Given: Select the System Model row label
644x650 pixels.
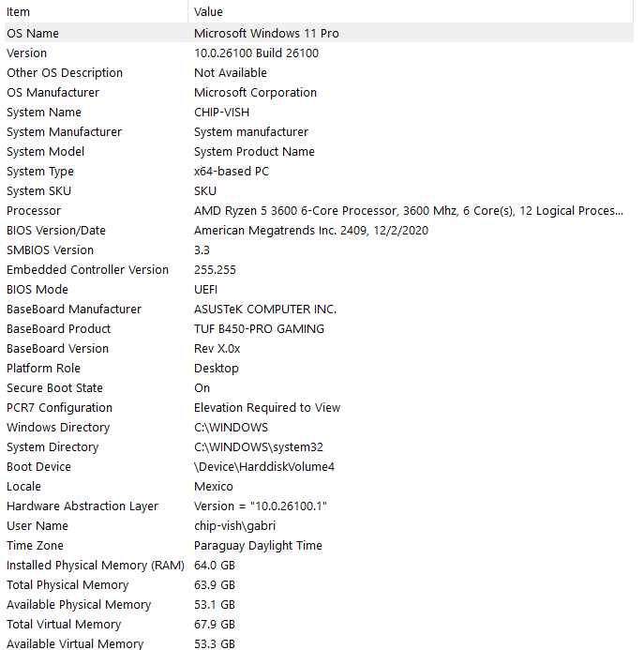Looking at the screenshot, I should pos(46,151).
